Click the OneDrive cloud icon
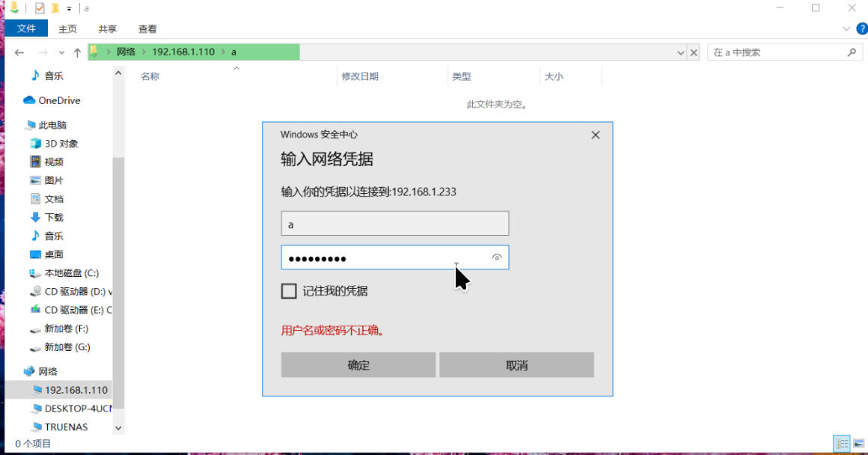868x455 pixels. [29, 100]
